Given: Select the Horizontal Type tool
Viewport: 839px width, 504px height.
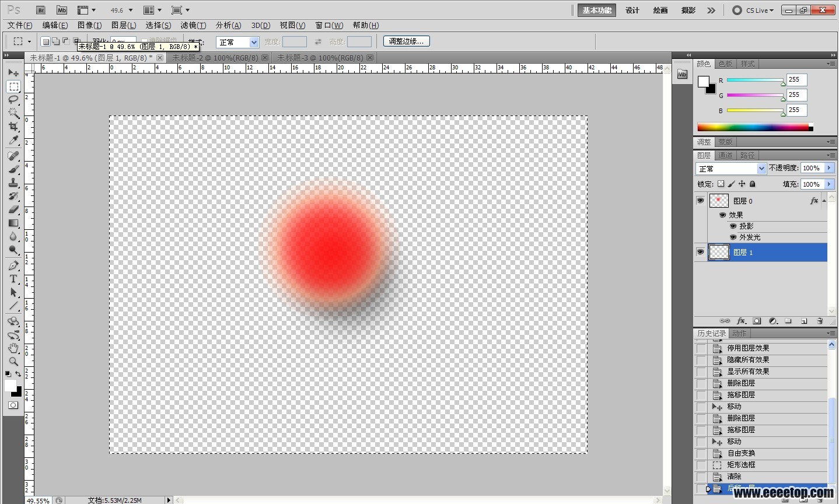Looking at the screenshot, I should 13,279.
